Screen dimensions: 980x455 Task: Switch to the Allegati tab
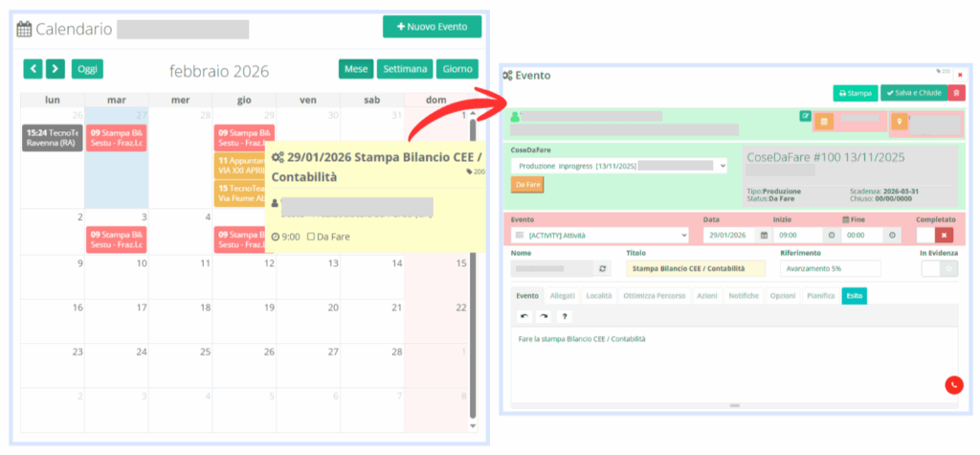[563, 296]
